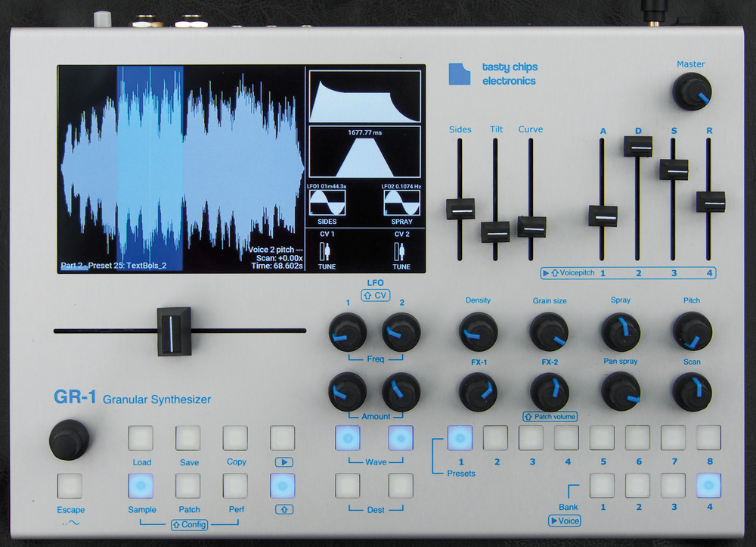Toggle the lit Sample button

[141, 485]
